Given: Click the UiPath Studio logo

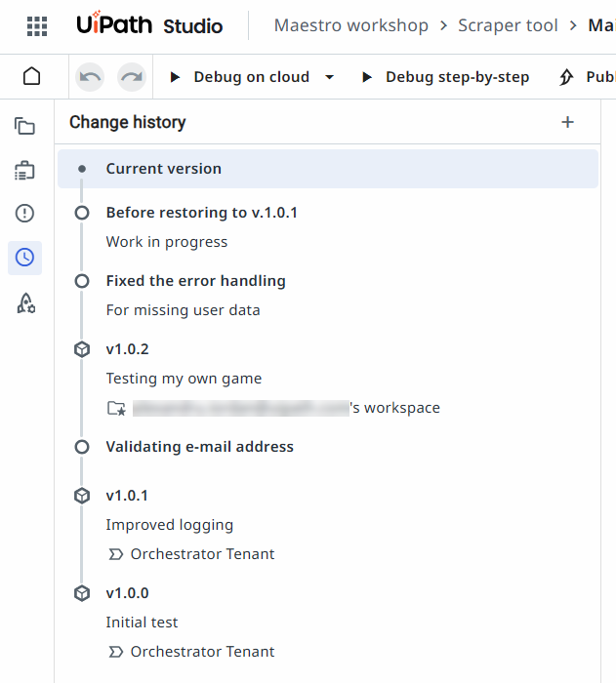Looking at the screenshot, I should coord(149,24).
